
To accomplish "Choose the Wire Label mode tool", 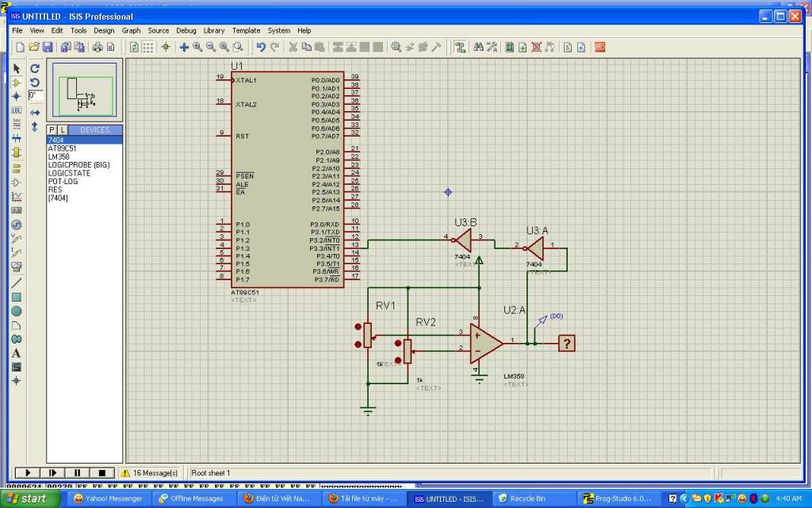I will pos(17,110).
